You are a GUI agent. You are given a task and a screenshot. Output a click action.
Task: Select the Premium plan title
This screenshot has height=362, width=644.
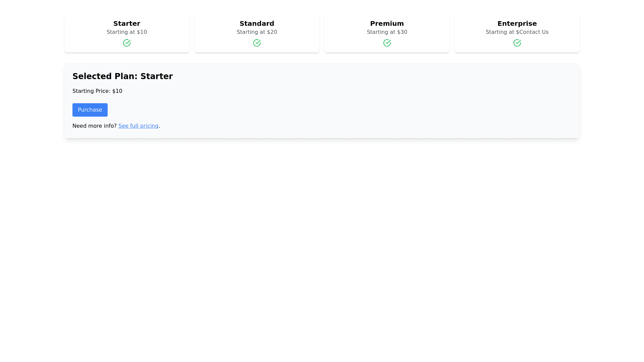point(387,23)
